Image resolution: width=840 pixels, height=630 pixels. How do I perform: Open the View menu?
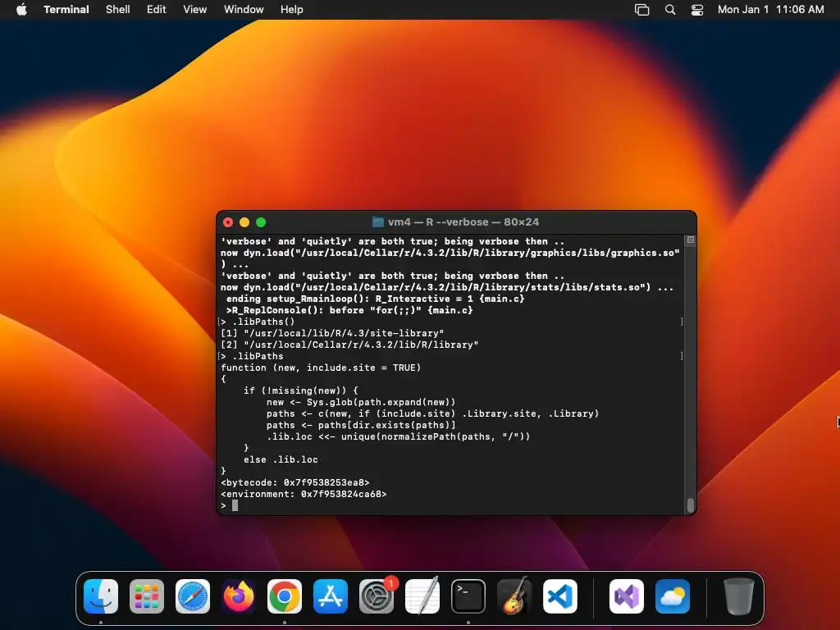(195, 10)
